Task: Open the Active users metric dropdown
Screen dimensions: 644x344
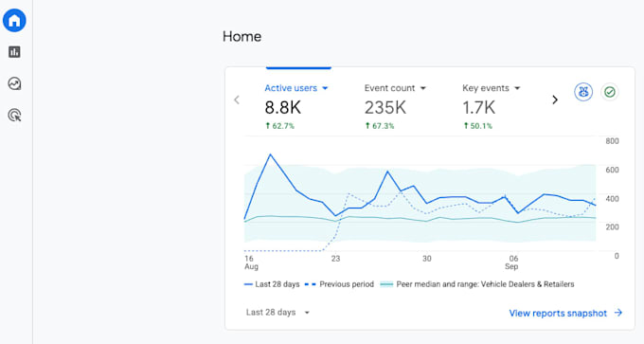Action: 296,88
